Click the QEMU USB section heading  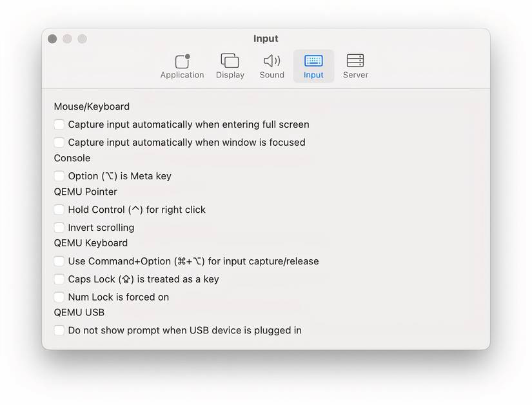79,312
